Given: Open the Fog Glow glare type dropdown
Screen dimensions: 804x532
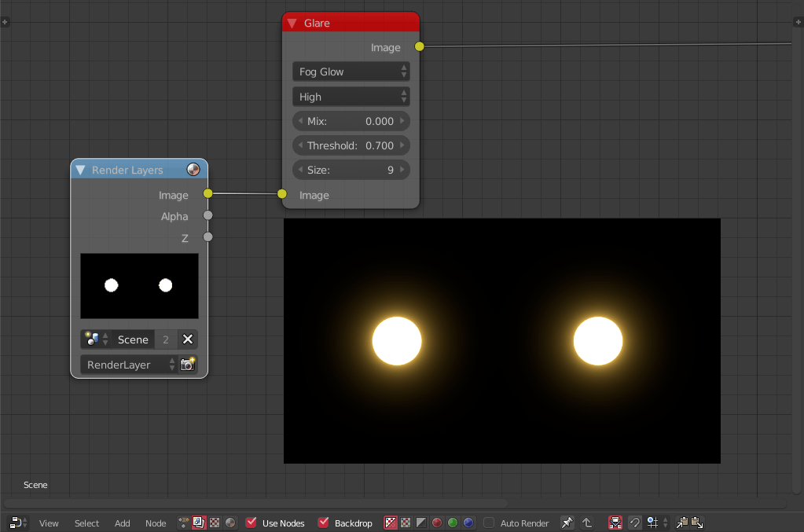Looking at the screenshot, I should [x=351, y=71].
